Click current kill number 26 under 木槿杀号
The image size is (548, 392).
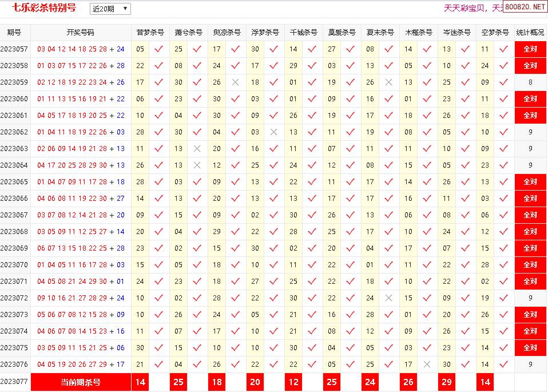coord(408,382)
